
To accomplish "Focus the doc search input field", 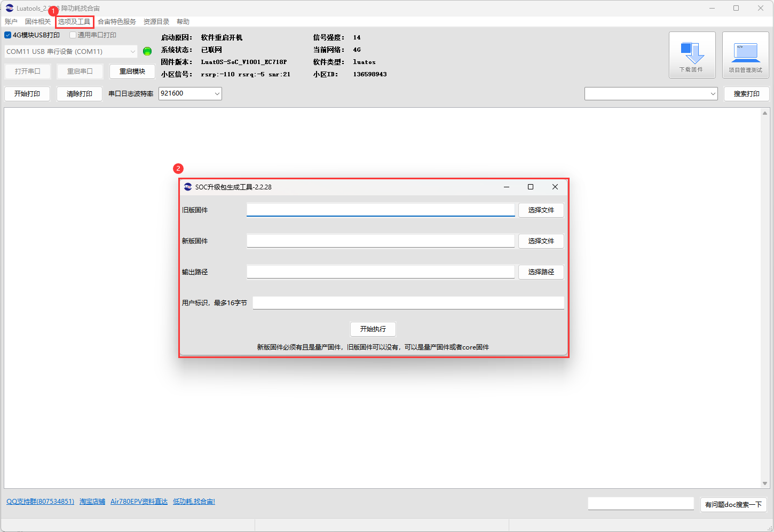I will (641, 504).
